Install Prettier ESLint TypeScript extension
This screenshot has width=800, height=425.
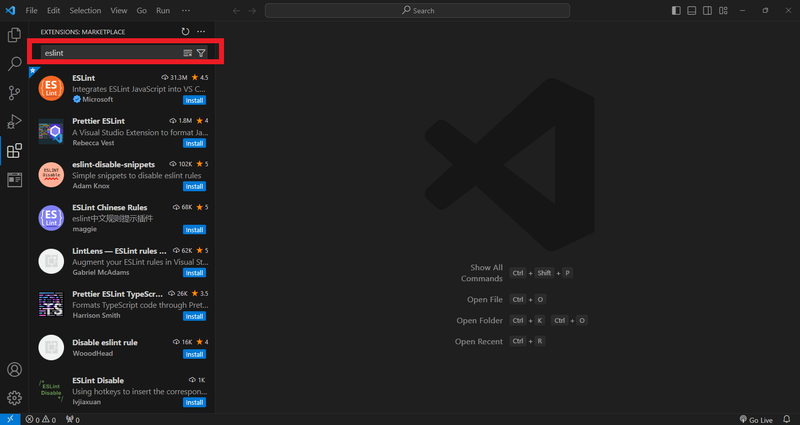coord(194,316)
